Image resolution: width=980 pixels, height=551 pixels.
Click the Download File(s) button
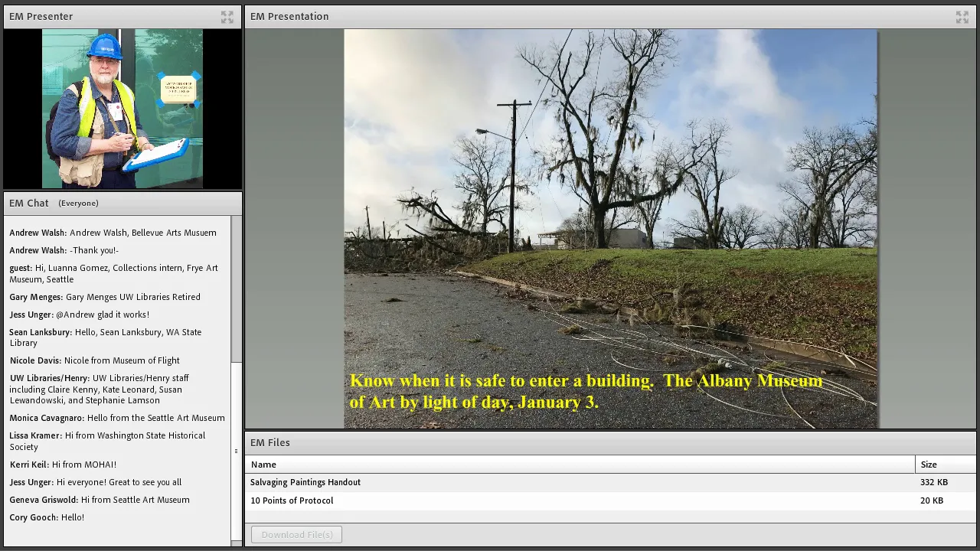tap(296, 534)
